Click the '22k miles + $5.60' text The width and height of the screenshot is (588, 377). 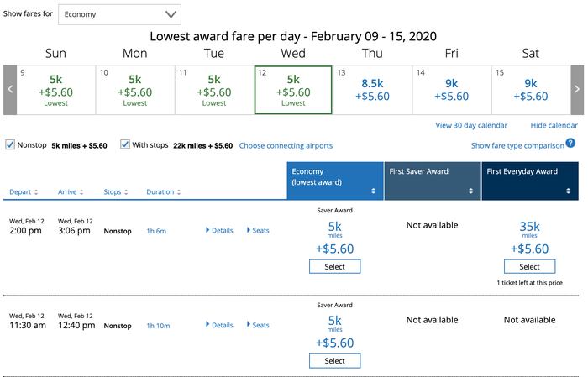point(203,146)
